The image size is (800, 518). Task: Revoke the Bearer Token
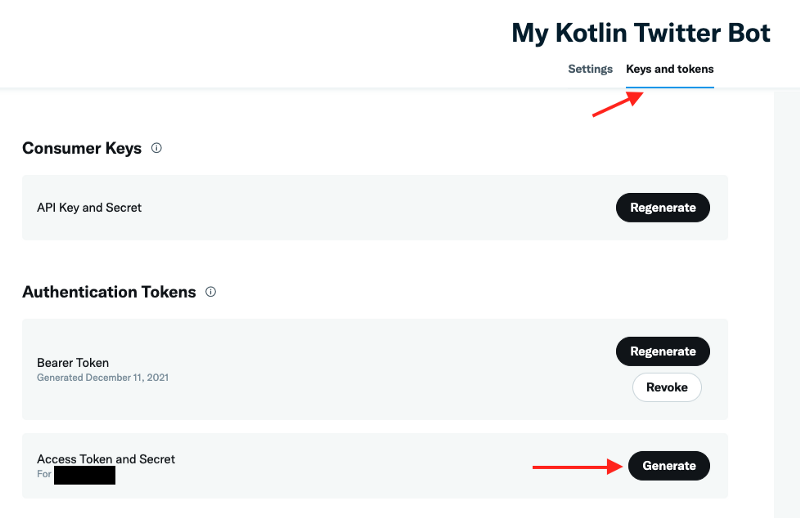click(x=667, y=387)
